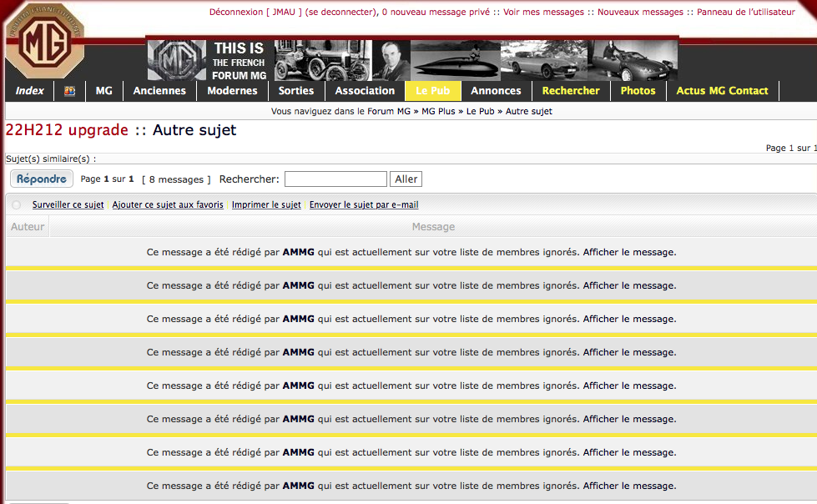Viewport: 817px width, 504px height.
Task: Select the Le Pub tab
Action: point(432,91)
